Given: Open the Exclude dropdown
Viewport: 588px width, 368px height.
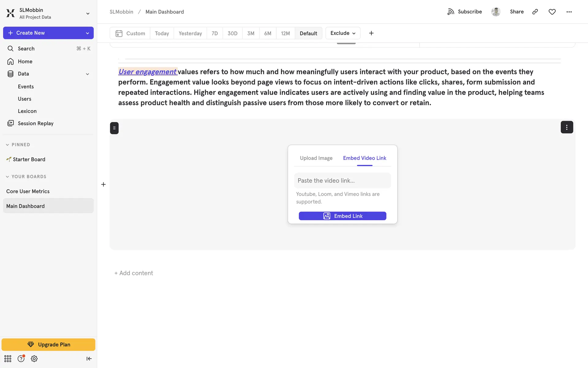Looking at the screenshot, I should (343, 33).
